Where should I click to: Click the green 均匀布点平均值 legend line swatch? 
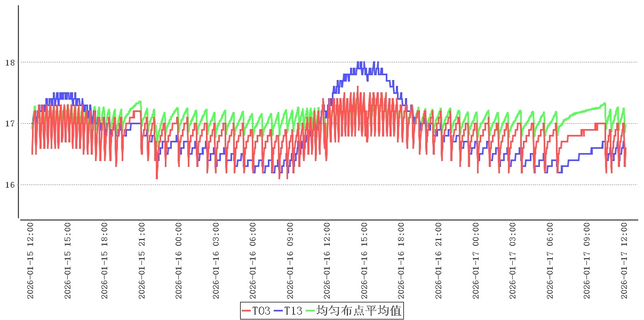pos(310,310)
